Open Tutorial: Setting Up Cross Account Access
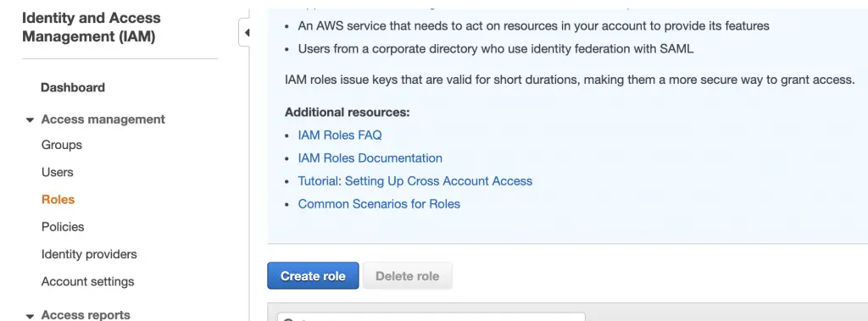The height and width of the screenshot is (321, 868). 415,181
